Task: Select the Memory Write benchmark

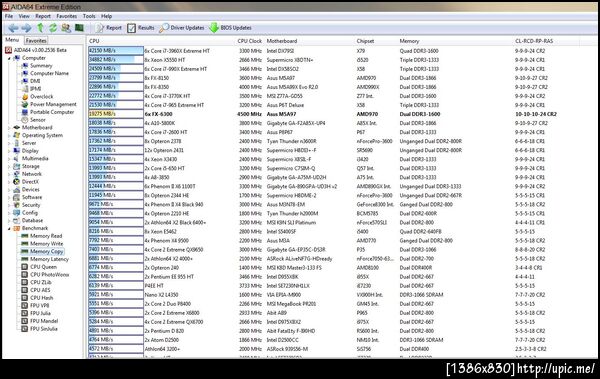Action: point(42,243)
